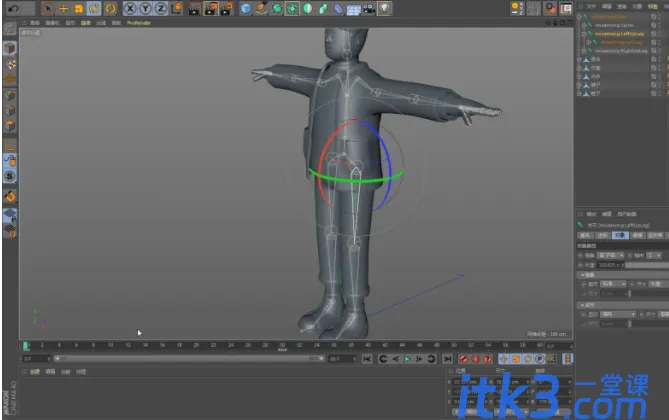Toggle Parameter (P) keyframe recording button
Screen dimensions: 669x420
click(540, 359)
